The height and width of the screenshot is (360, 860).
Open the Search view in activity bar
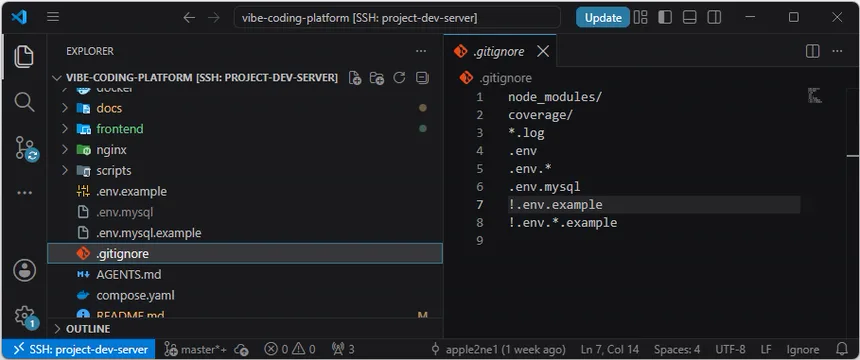pyautogui.click(x=24, y=102)
